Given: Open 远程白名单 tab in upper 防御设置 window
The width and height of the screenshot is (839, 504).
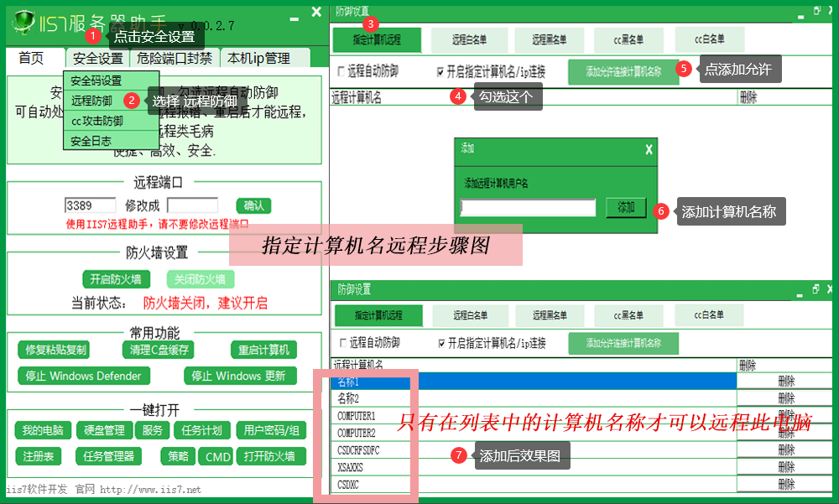Looking at the screenshot, I should click(x=469, y=39).
